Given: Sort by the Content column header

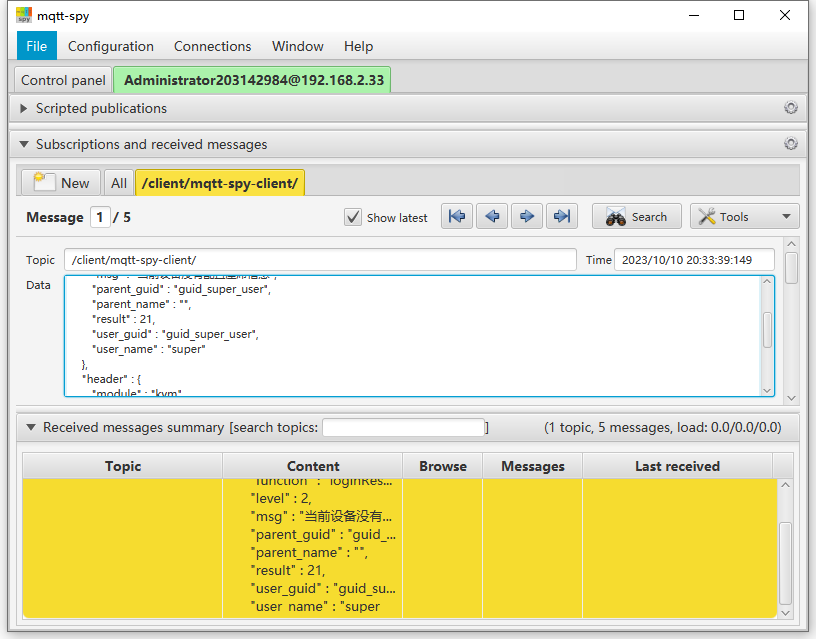Looking at the screenshot, I should [x=313, y=466].
